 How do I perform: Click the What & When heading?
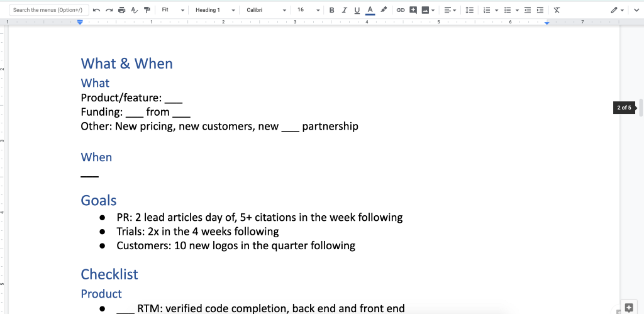click(x=126, y=64)
